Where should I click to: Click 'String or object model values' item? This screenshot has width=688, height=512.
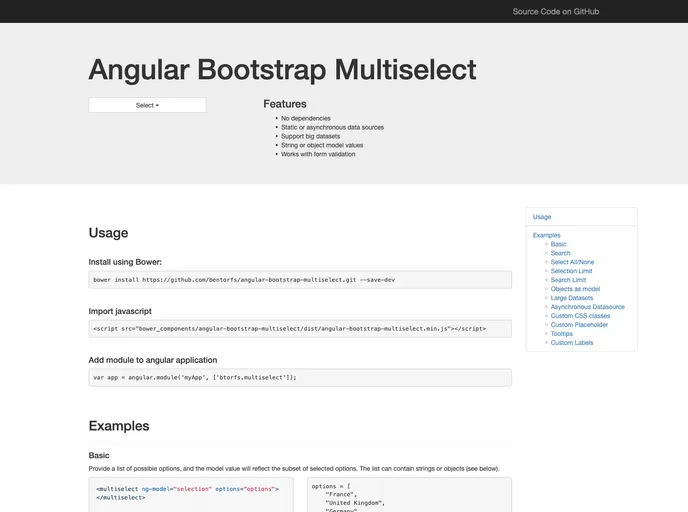tap(322, 145)
